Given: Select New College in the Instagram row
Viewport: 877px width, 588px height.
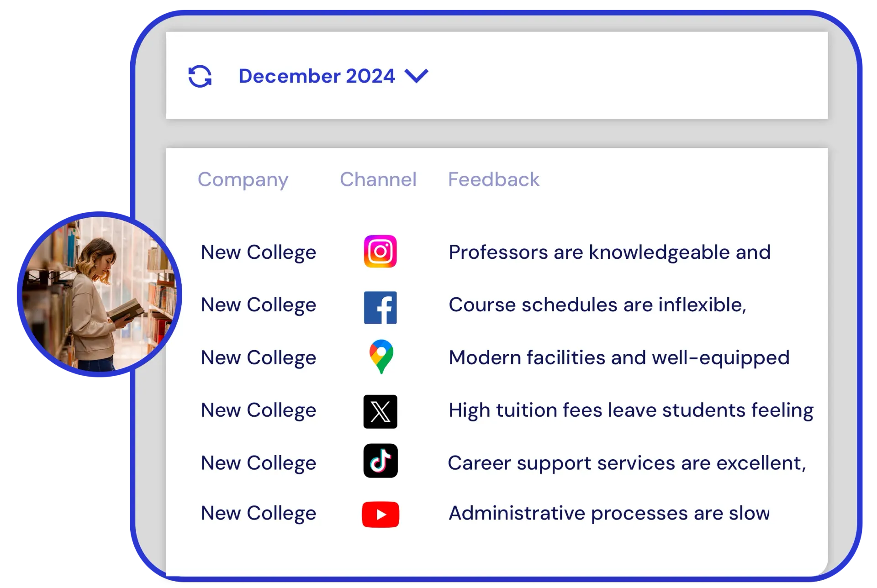Looking at the screenshot, I should pos(259,252).
